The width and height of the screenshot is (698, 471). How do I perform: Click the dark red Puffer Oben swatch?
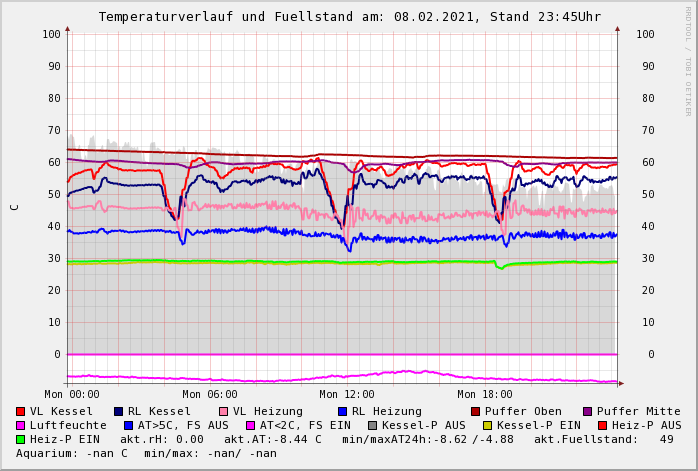475,412
